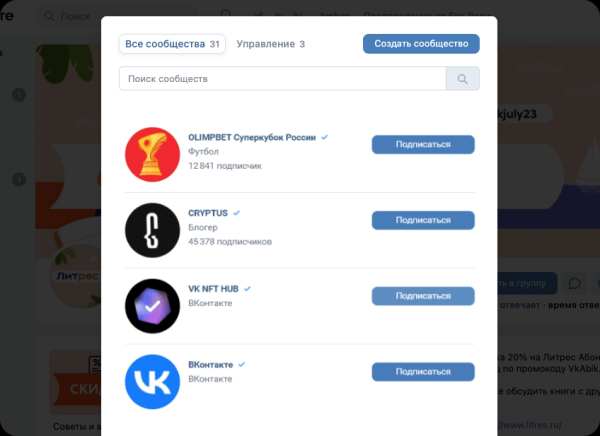The width and height of the screenshot is (600, 436).
Task: Open OLIMPBET Суперкубок России avatar
Action: (x=152, y=154)
